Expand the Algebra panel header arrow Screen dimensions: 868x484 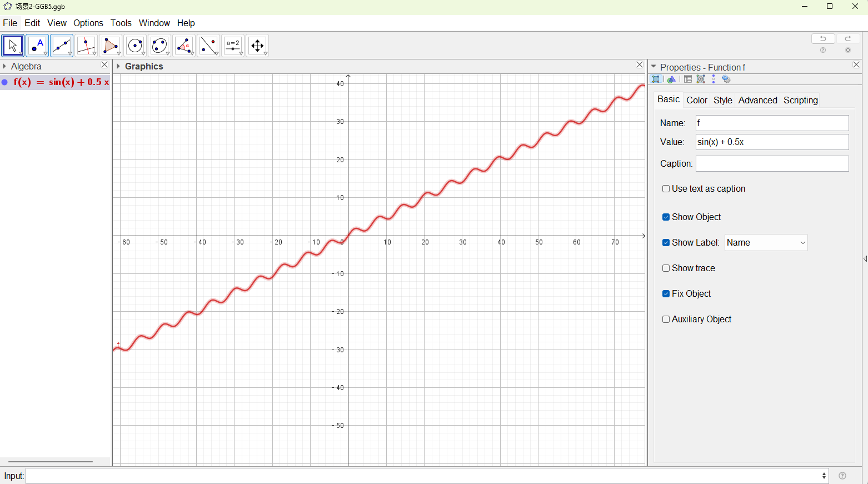[6, 66]
